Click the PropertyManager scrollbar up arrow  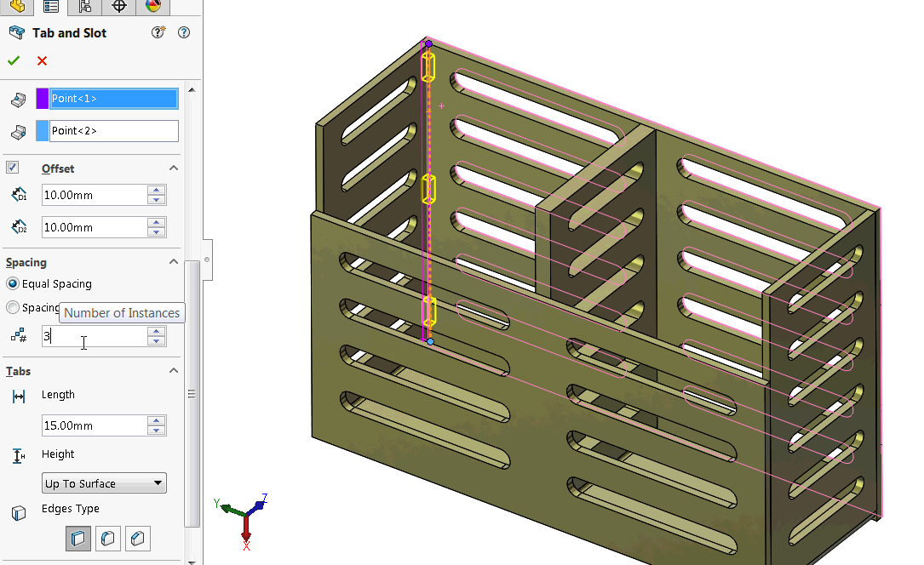[x=192, y=89]
